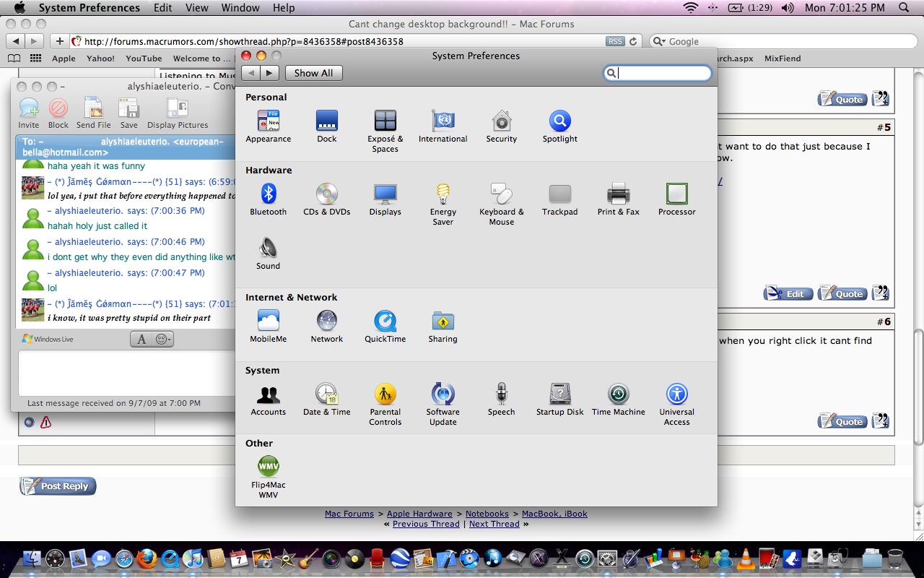This screenshot has width=924, height=578.
Task: Focus the System Preferences search field
Action: tap(658, 73)
